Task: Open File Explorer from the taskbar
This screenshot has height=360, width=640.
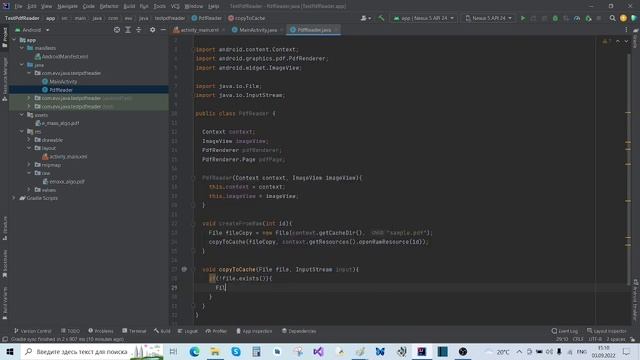Action: tap(215, 351)
